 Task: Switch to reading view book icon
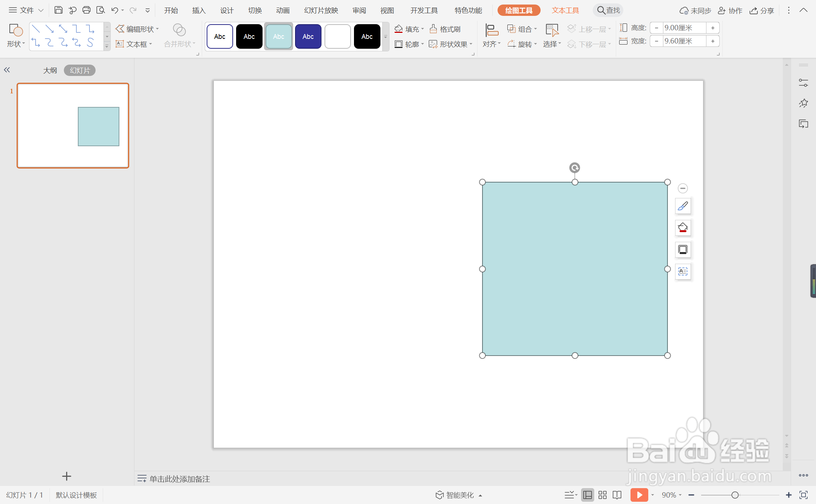coord(617,495)
